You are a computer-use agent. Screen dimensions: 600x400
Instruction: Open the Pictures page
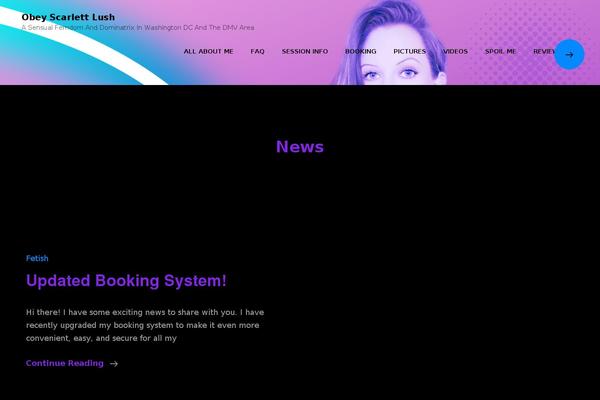coord(409,51)
